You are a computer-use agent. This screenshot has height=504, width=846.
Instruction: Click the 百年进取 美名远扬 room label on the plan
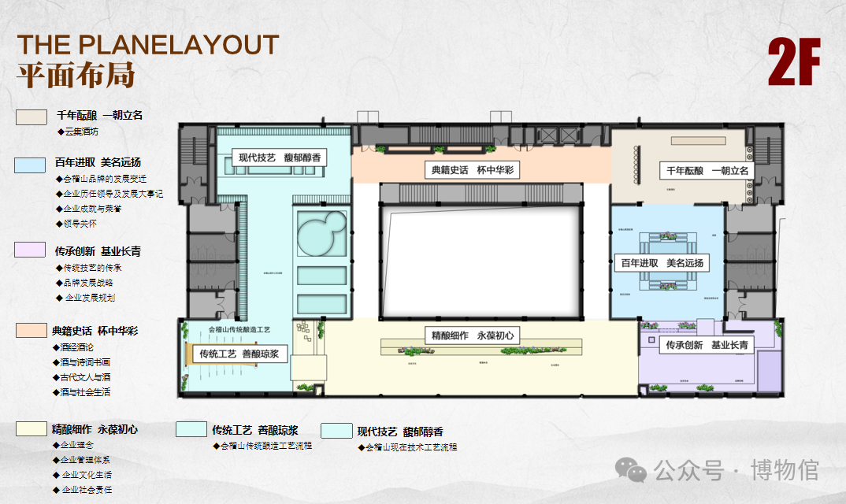(x=662, y=263)
